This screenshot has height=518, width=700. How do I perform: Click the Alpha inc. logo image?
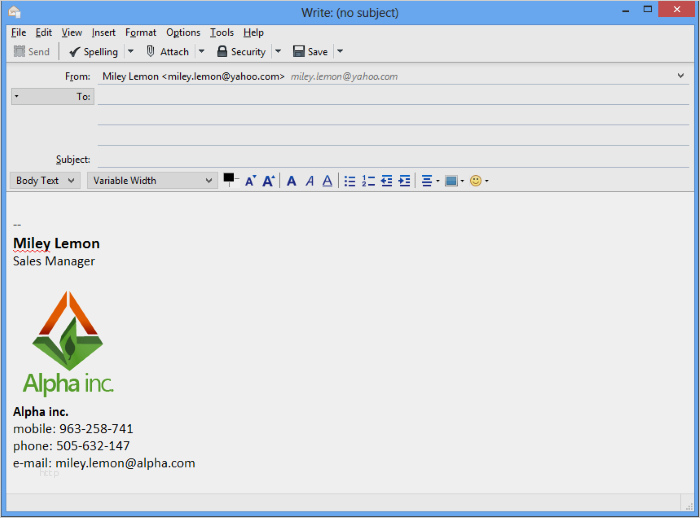(68, 343)
